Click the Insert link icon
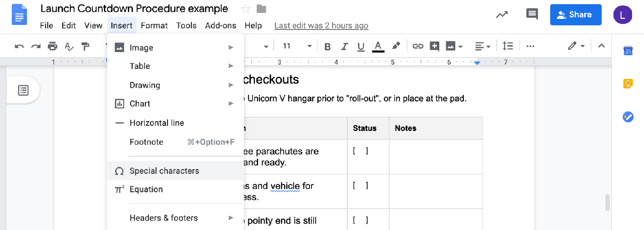 tap(418, 46)
